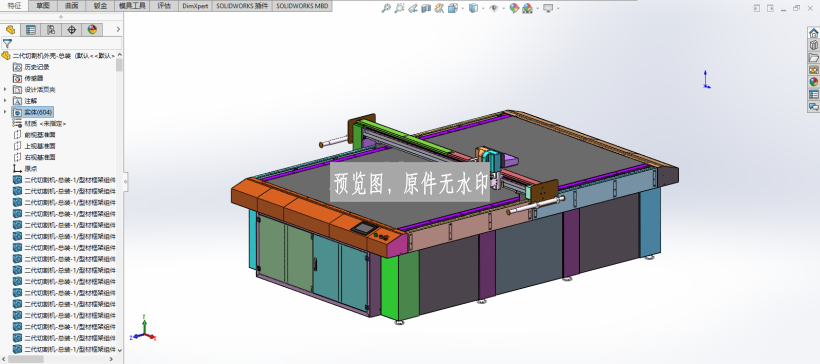Click the horizontal scrollbar right arrow
The width and height of the screenshot is (820, 364).
click(111, 359)
